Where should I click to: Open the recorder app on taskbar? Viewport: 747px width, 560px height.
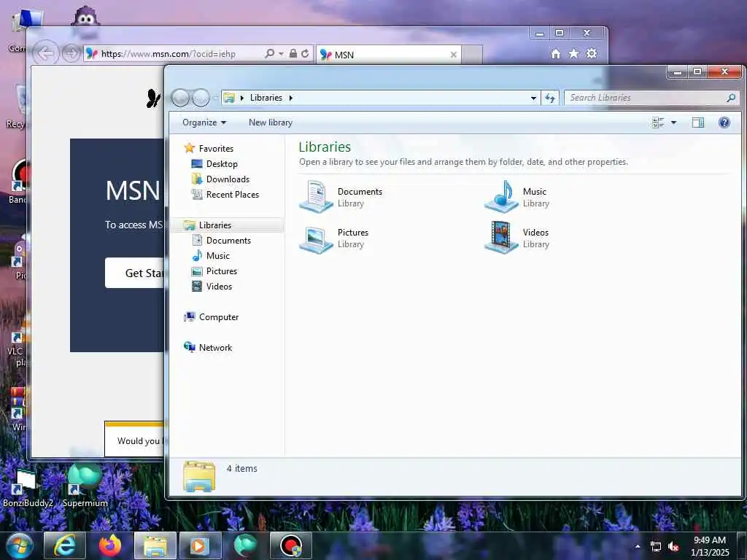[x=290, y=545]
